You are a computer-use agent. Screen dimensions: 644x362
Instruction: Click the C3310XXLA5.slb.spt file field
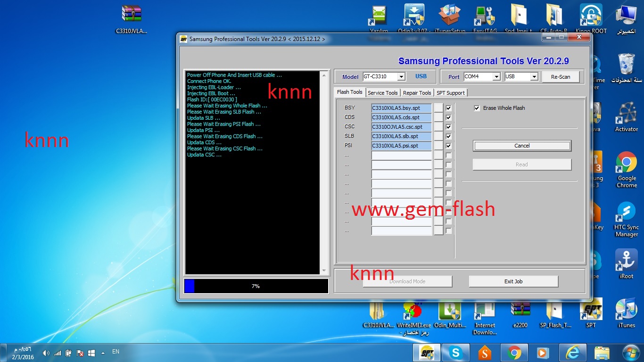402,136
